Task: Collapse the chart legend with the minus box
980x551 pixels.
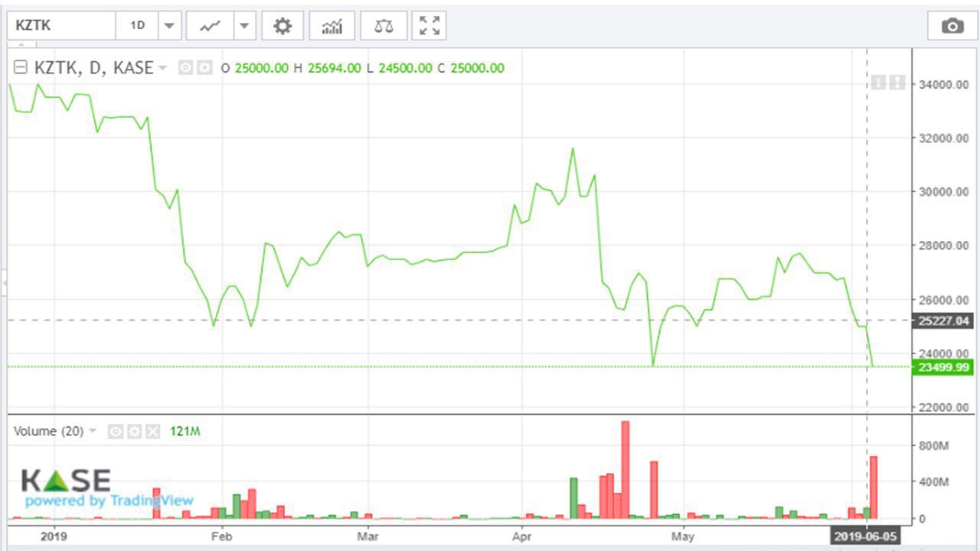Action: pos(21,67)
